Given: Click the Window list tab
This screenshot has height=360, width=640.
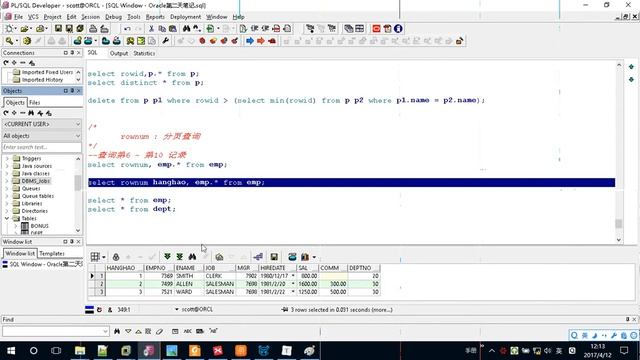Looking at the screenshot, I should point(20,253).
